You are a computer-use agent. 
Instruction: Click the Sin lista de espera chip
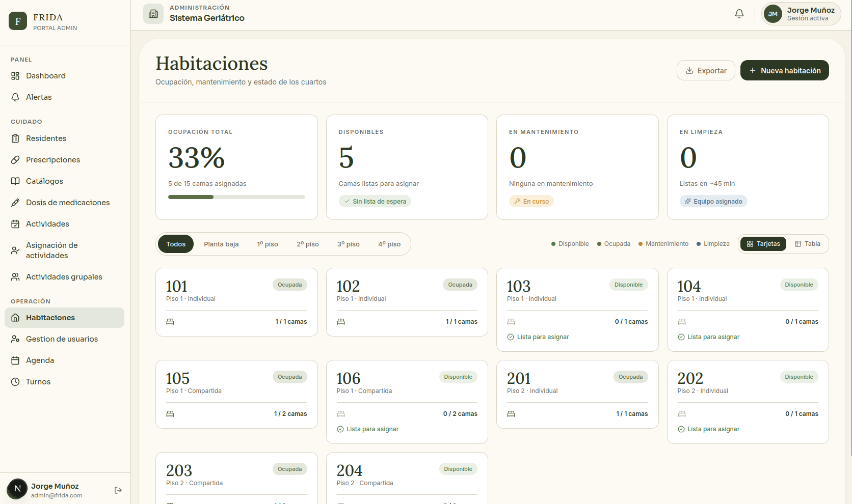click(x=375, y=202)
